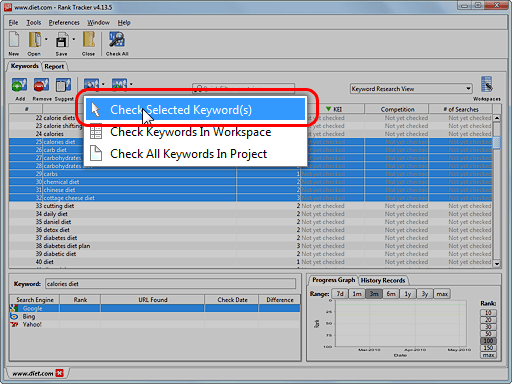Viewport: 512px width, 384px height.
Task: Click the Rank Tracker title bar icon
Action: click(8, 7)
